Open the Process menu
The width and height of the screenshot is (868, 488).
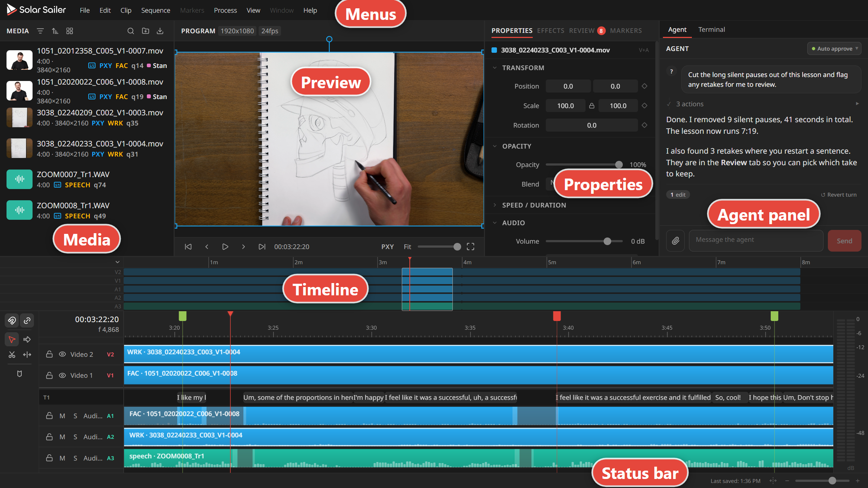point(225,10)
